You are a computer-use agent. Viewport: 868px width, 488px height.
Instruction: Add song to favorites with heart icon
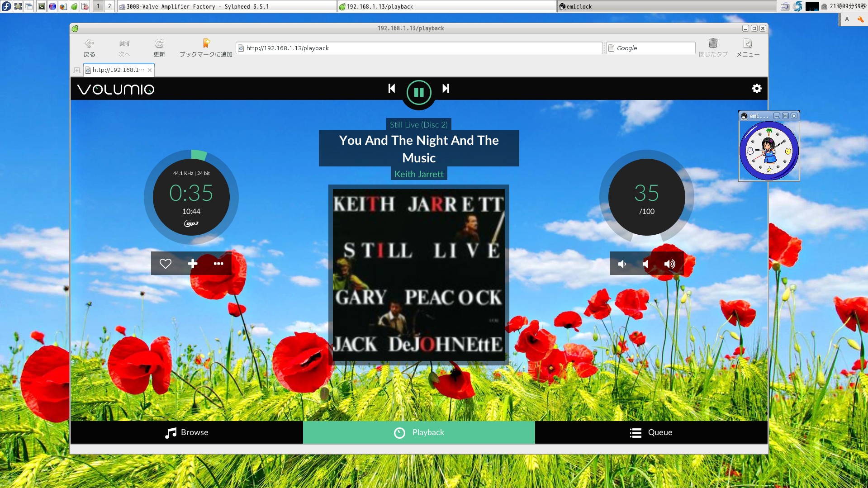pyautogui.click(x=166, y=264)
